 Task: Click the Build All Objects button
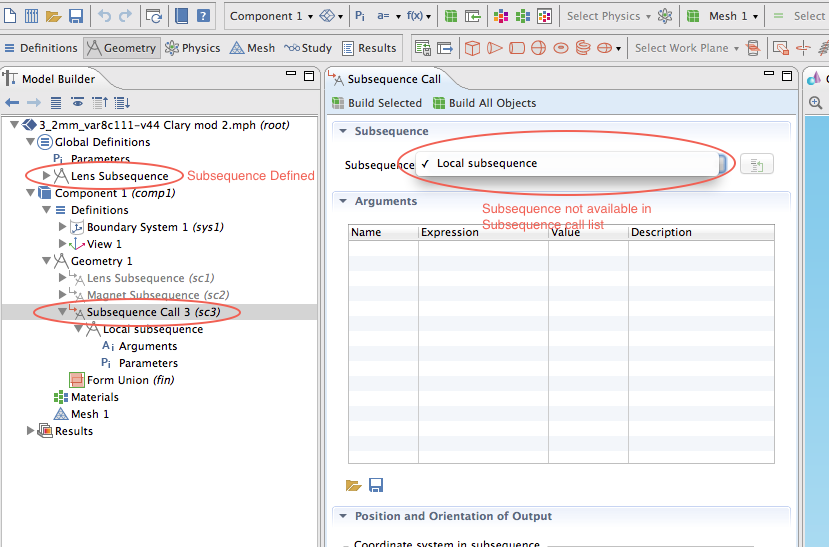click(x=485, y=103)
